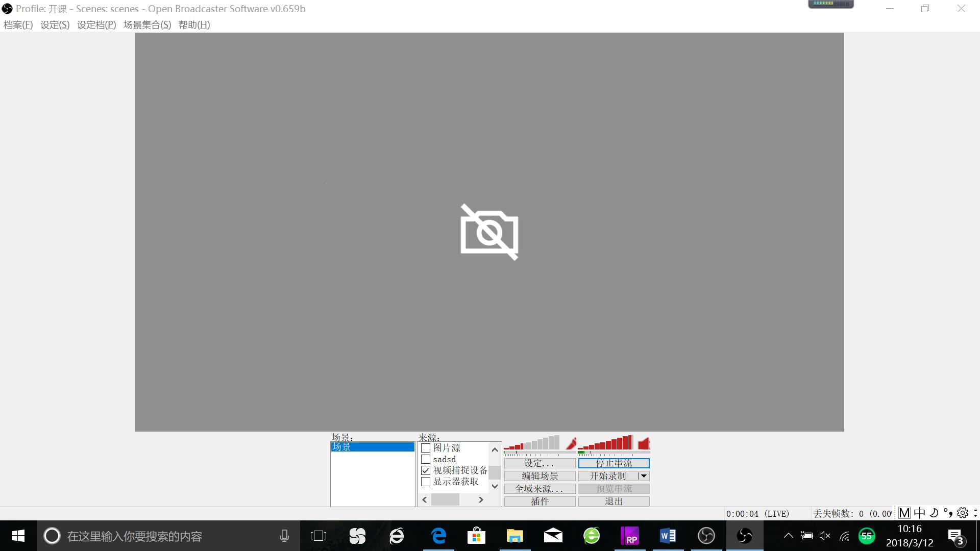Click the taskbar search input box
The width and height of the screenshot is (980, 551).
tap(168, 536)
